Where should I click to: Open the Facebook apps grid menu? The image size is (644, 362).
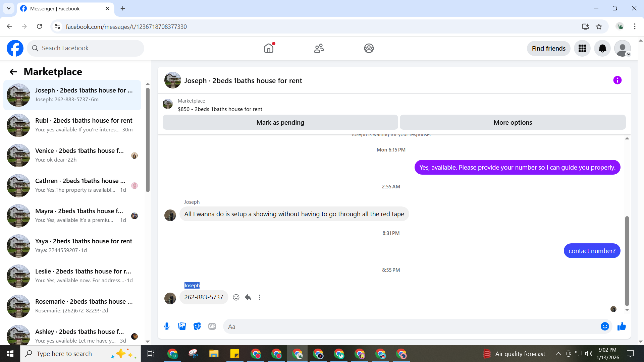[582, 49]
